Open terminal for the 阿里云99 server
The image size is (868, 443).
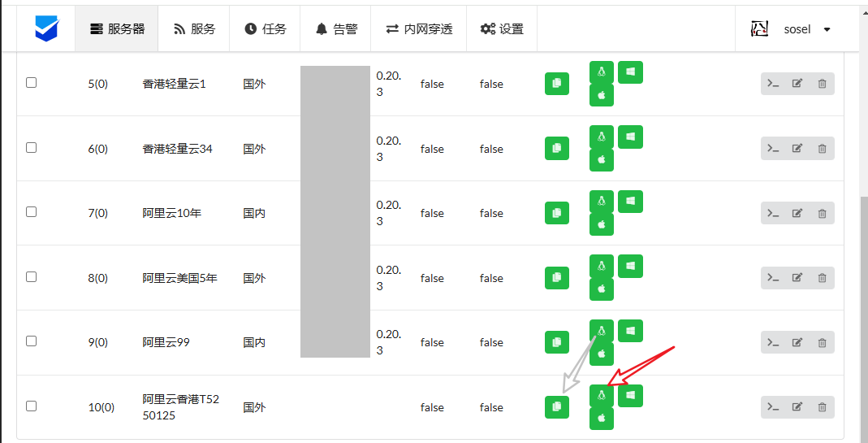click(x=774, y=342)
